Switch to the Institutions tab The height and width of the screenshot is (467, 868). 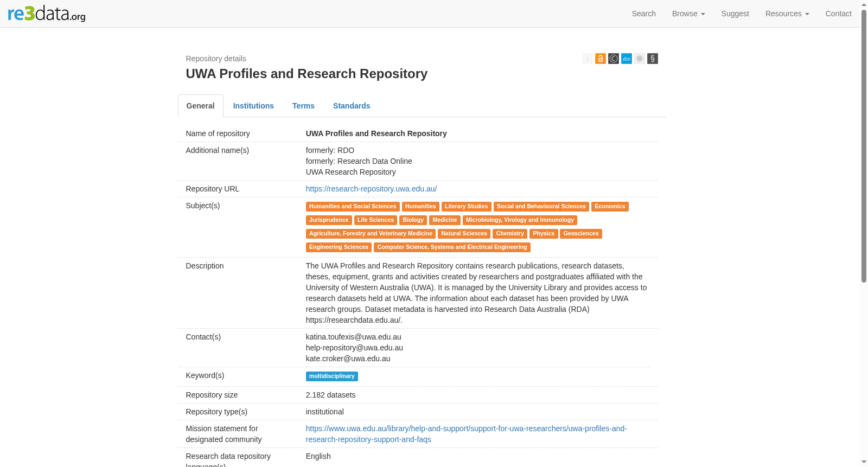pos(253,106)
